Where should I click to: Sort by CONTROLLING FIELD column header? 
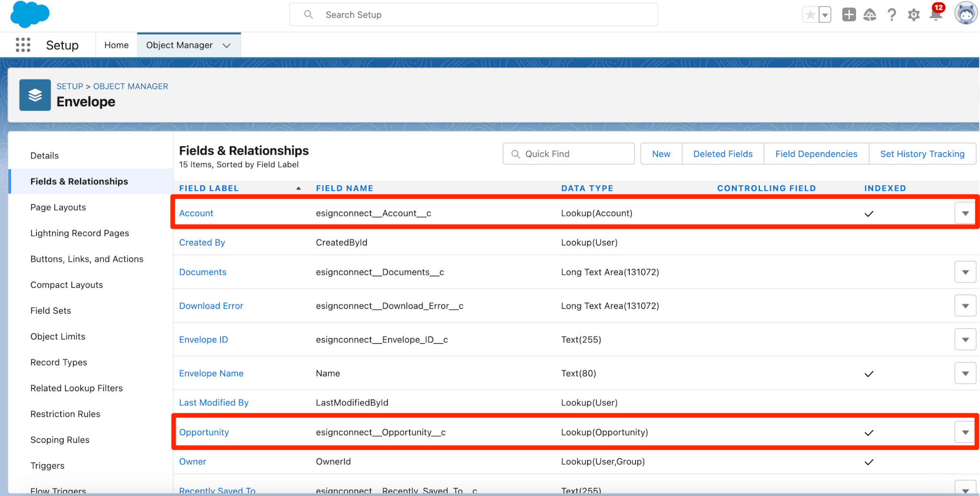[767, 188]
